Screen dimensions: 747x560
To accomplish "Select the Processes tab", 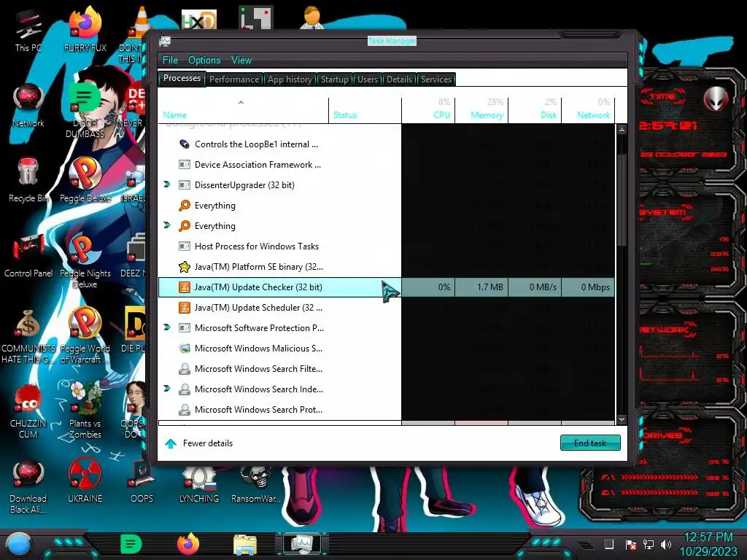I will tap(182, 78).
